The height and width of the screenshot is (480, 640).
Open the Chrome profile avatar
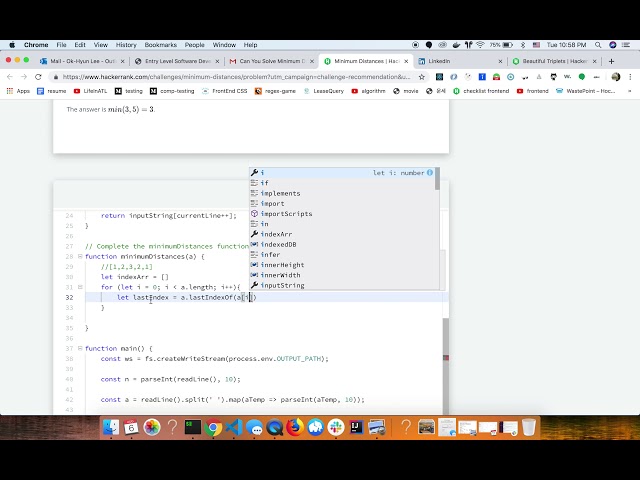point(616,77)
